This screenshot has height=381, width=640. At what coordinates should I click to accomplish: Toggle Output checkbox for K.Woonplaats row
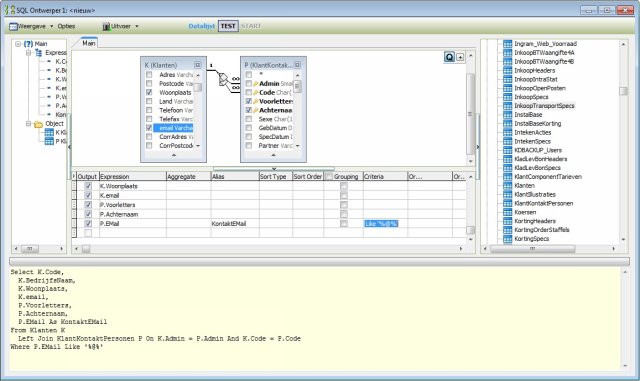[88, 186]
